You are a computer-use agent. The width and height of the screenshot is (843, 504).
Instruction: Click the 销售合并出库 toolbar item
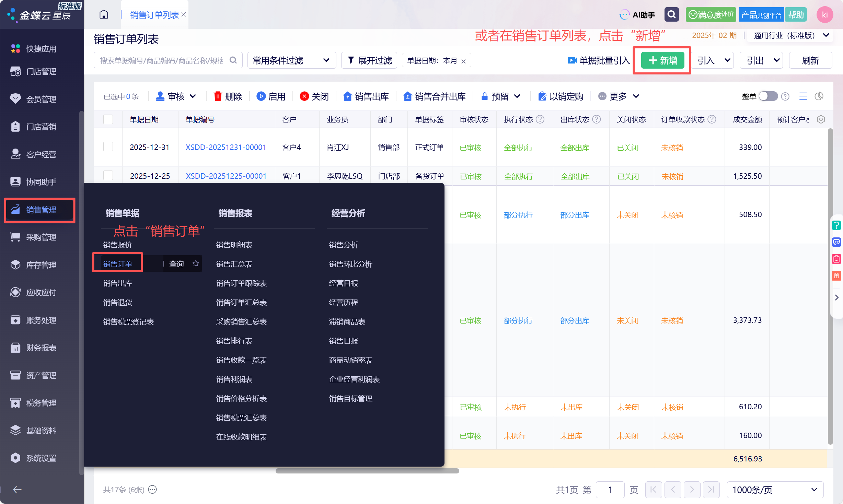[x=435, y=96]
